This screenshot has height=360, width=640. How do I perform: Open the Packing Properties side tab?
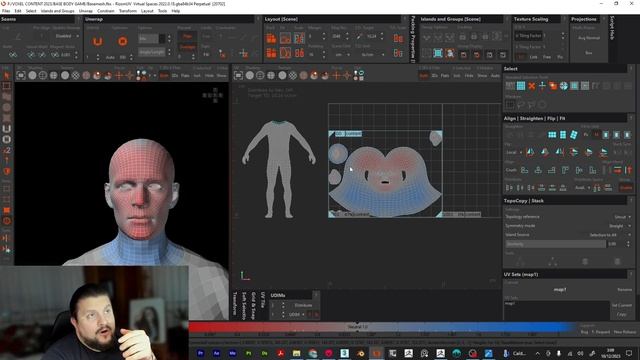tap(413, 40)
